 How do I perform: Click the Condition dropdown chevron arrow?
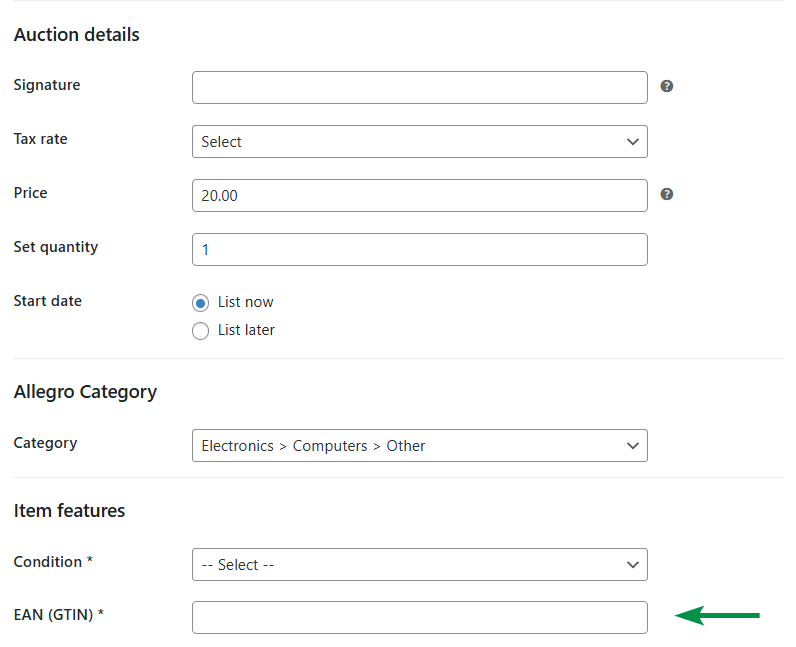click(x=633, y=565)
